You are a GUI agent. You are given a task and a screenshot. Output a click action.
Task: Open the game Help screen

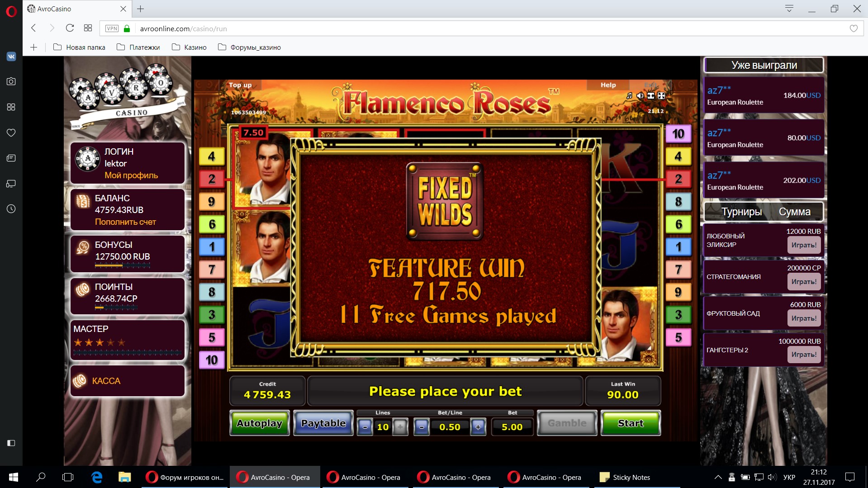(608, 85)
